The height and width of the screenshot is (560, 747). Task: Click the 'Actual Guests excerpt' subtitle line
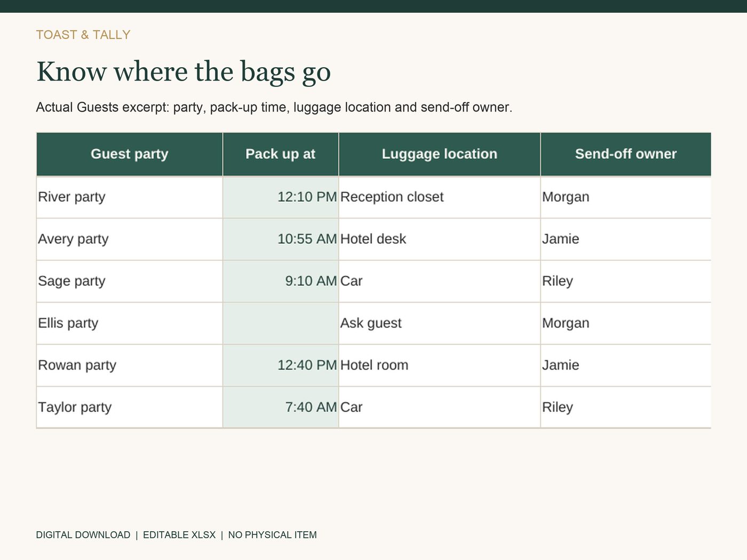pyautogui.click(x=274, y=108)
